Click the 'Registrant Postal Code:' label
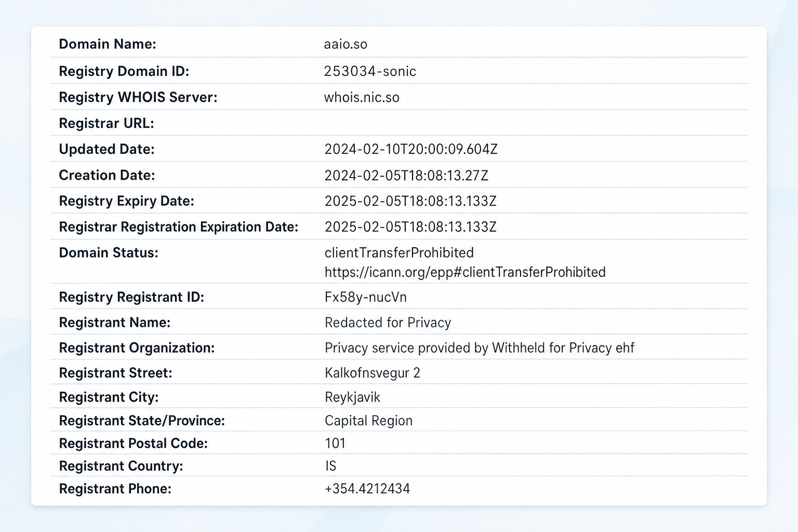Viewport: 798px width, 532px height. point(133,444)
